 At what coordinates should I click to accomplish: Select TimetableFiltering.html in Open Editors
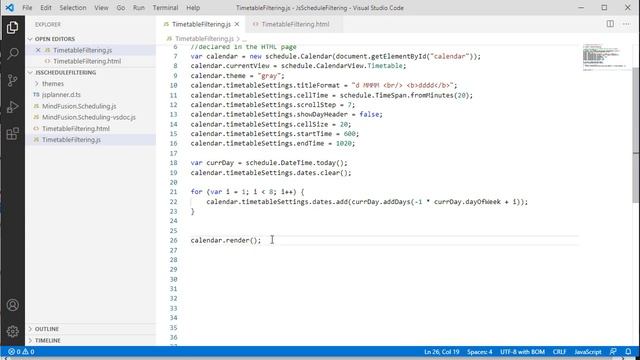[87, 61]
